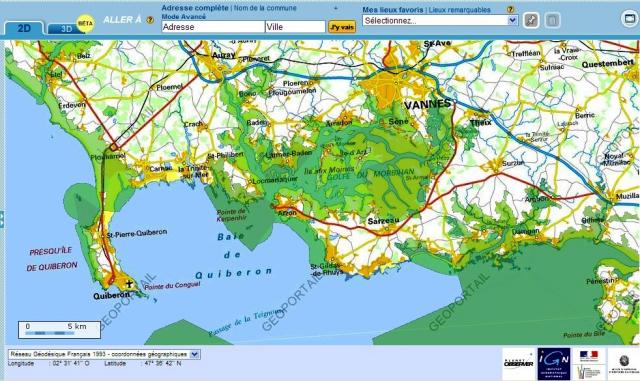Open the Sélectionnez favorites dropdown
Image resolution: width=640 pixels, height=381 pixels.
[440, 20]
